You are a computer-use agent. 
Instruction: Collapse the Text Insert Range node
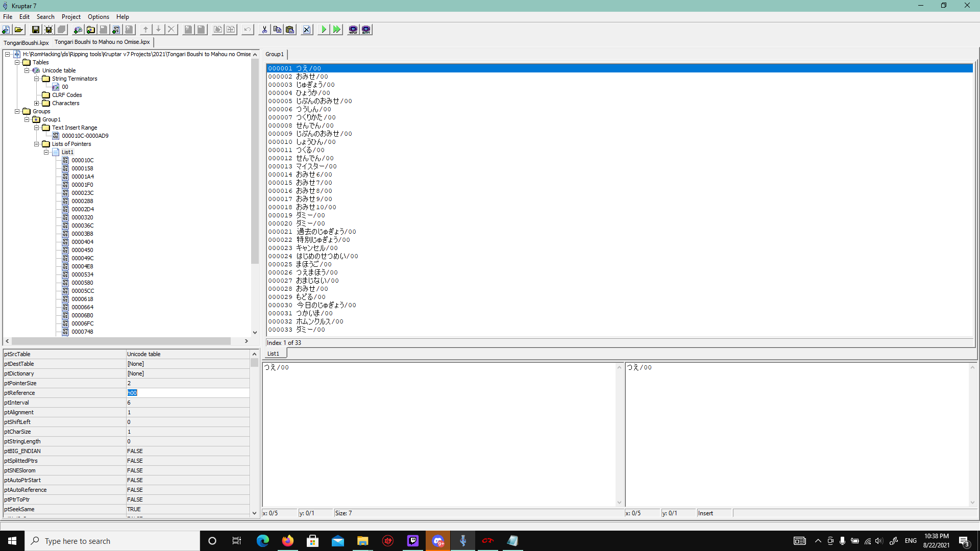click(x=36, y=128)
